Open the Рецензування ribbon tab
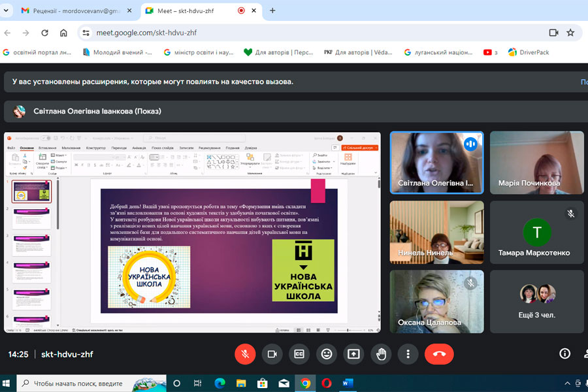The image size is (588, 392). [209, 148]
